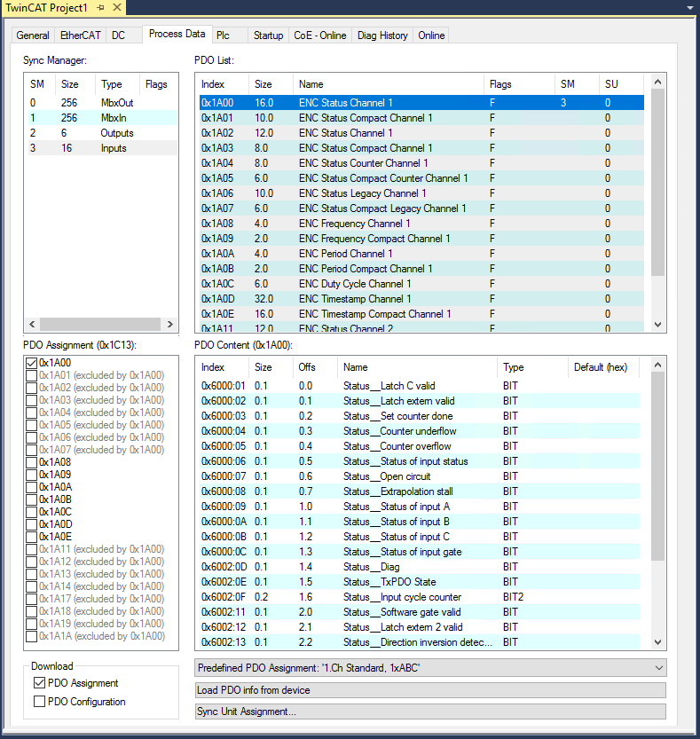Select Sync Manager row 0 MbxOut

[x=102, y=103]
